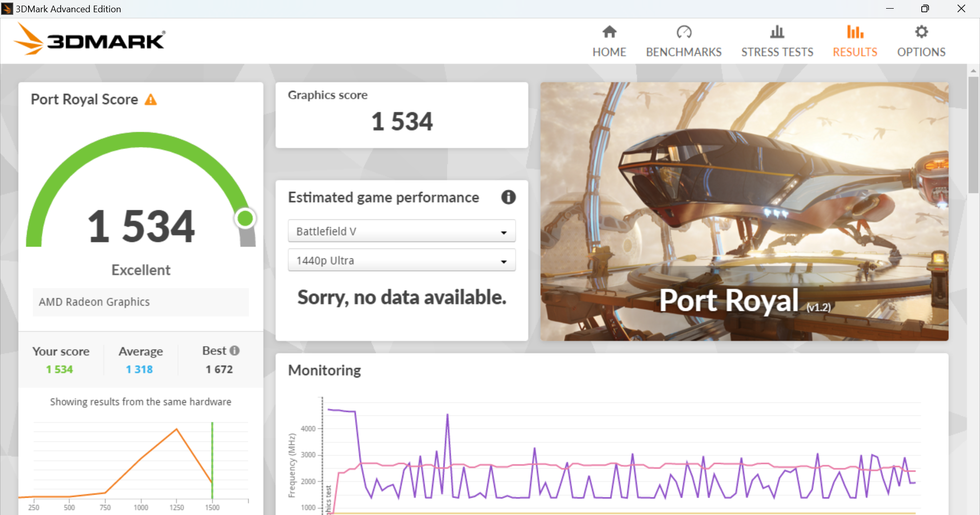Click the info icon next to Best
Screen dimensions: 980x515
234,351
